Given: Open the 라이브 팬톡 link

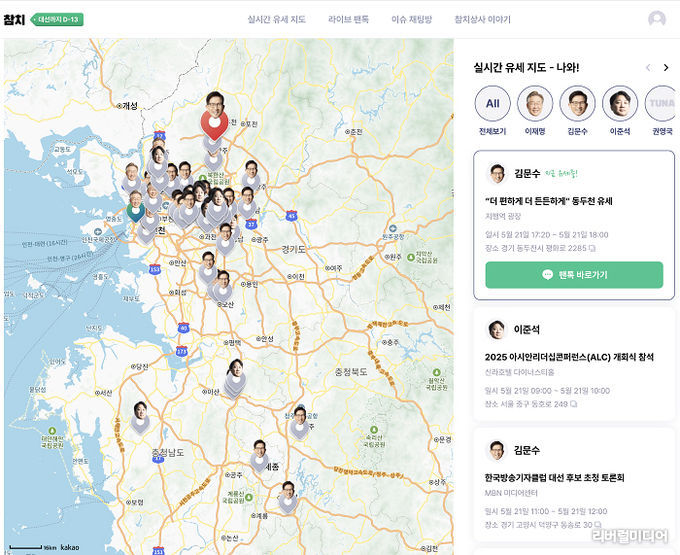Looking at the screenshot, I should 348,20.
